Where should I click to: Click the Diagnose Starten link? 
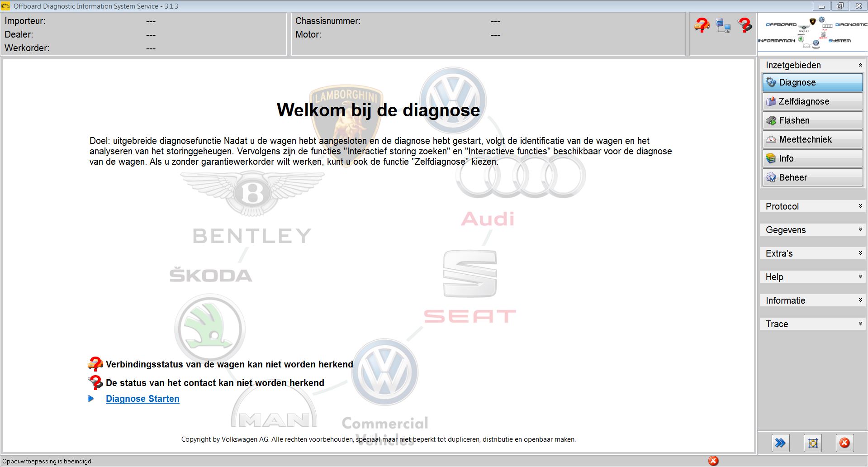pos(142,399)
